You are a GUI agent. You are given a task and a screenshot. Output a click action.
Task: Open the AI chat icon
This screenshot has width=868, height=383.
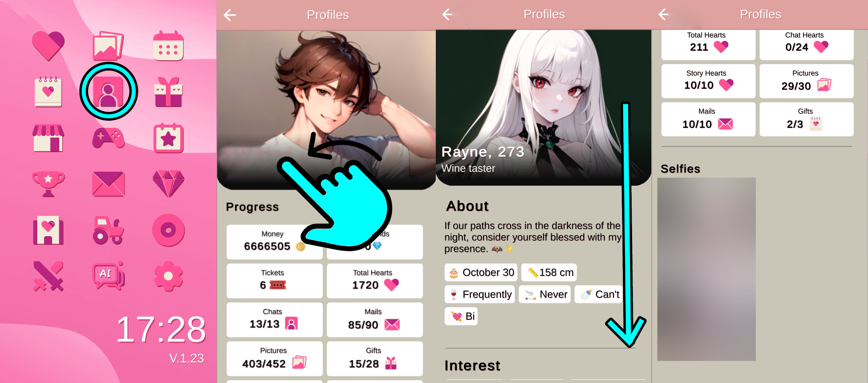pyautogui.click(x=108, y=276)
